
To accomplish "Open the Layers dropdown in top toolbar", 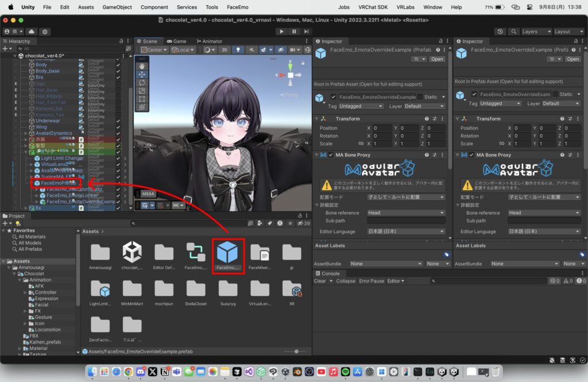I will pyautogui.click(x=536, y=32).
